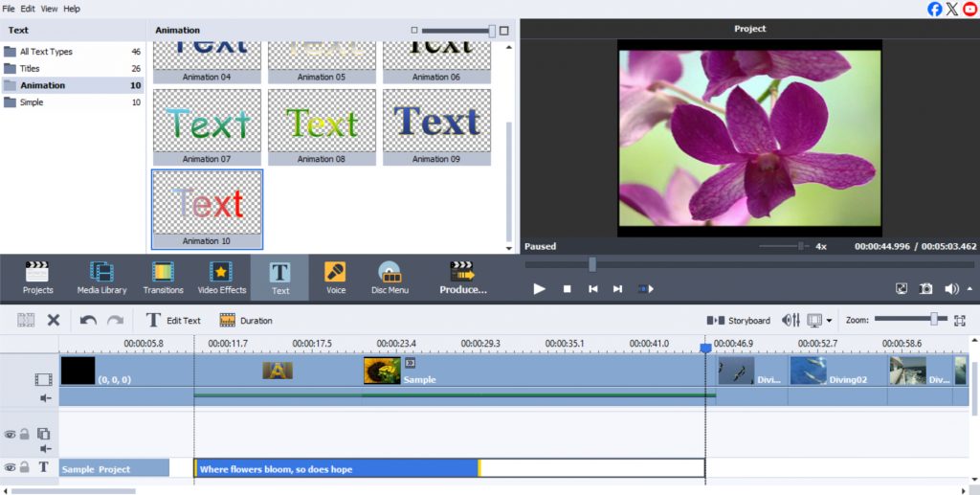Open the Voice recording tool

point(336,278)
